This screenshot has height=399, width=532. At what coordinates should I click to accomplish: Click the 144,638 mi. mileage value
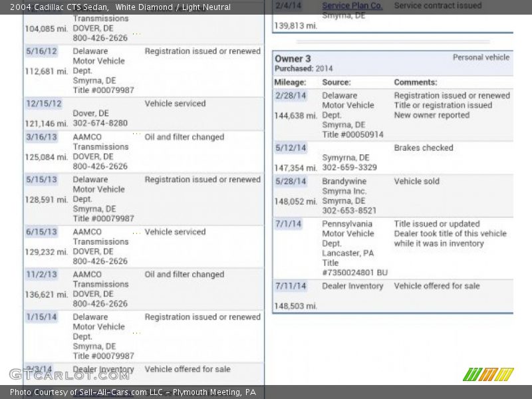[x=295, y=116]
